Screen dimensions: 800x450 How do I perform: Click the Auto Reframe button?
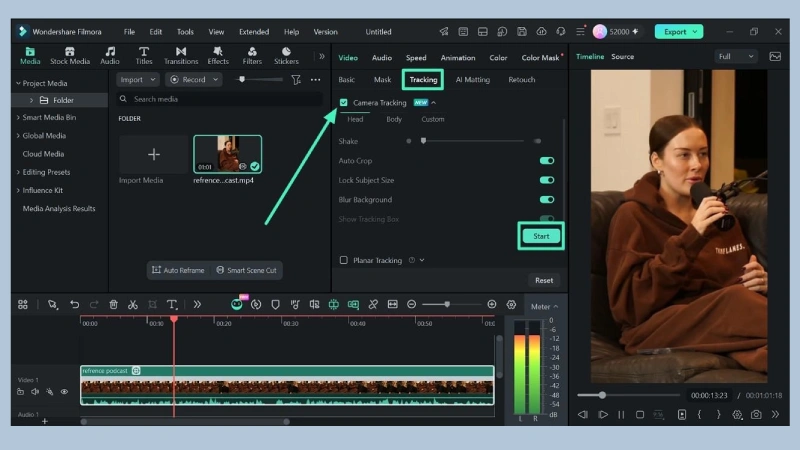[178, 270]
